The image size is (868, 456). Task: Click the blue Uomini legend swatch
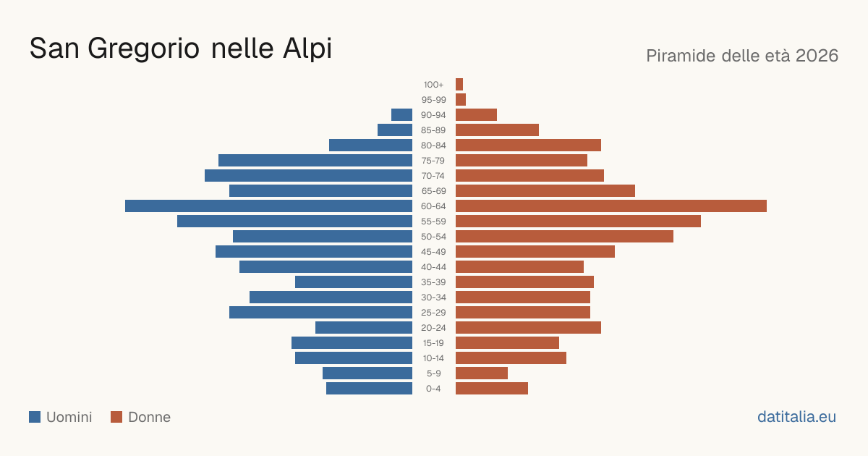coord(35,417)
